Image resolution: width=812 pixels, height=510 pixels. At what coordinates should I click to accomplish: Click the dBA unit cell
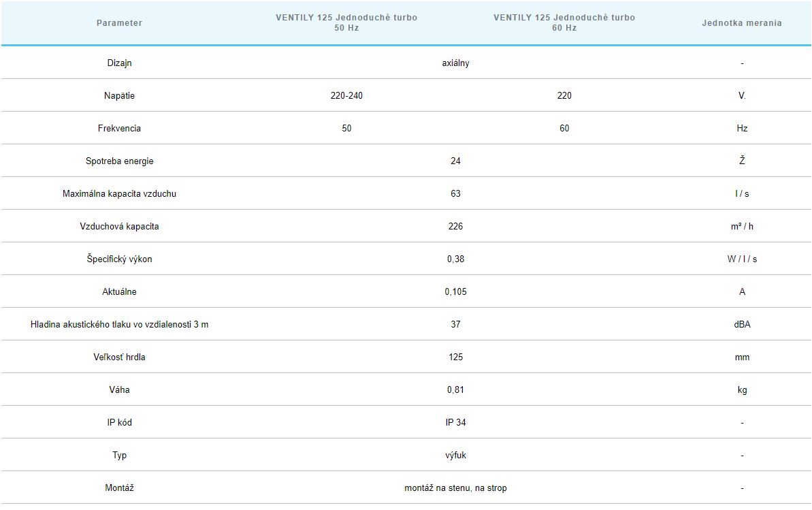click(742, 325)
